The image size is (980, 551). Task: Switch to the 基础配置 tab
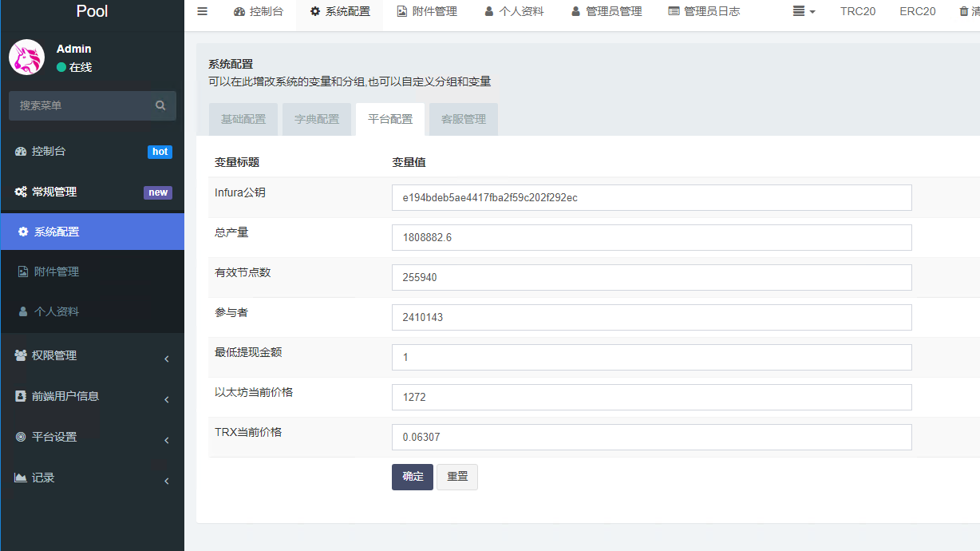click(243, 119)
